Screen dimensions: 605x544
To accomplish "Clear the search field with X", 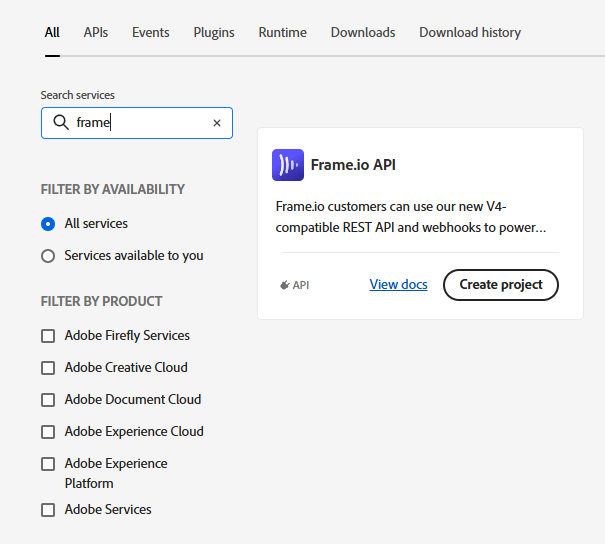I will click(217, 123).
